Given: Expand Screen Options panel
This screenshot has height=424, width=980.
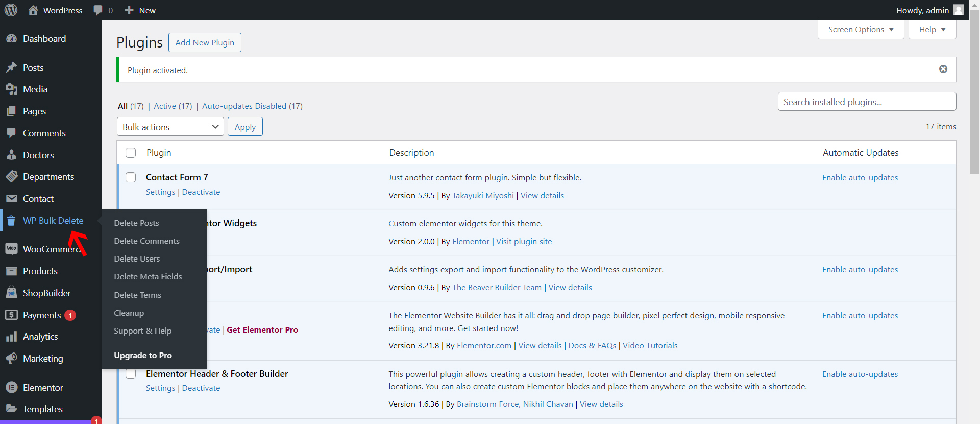Looking at the screenshot, I should 861,30.
